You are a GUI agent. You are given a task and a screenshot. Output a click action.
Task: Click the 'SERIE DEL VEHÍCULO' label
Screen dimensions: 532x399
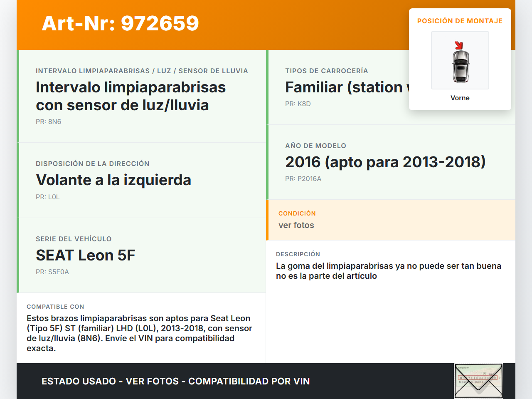[x=74, y=239]
